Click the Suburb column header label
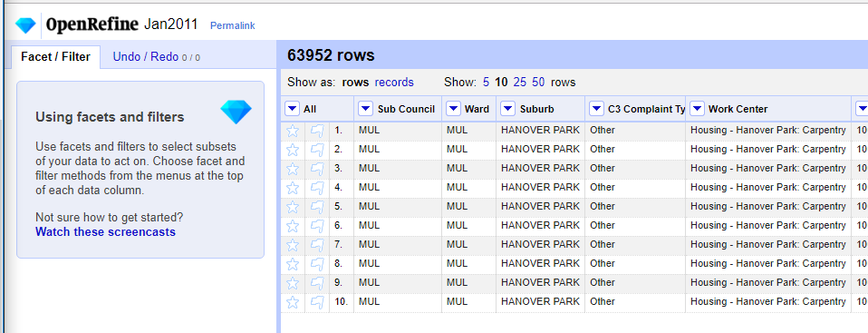Viewport: 868px width, 333px height. pyautogui.click(x=537, y=109)
